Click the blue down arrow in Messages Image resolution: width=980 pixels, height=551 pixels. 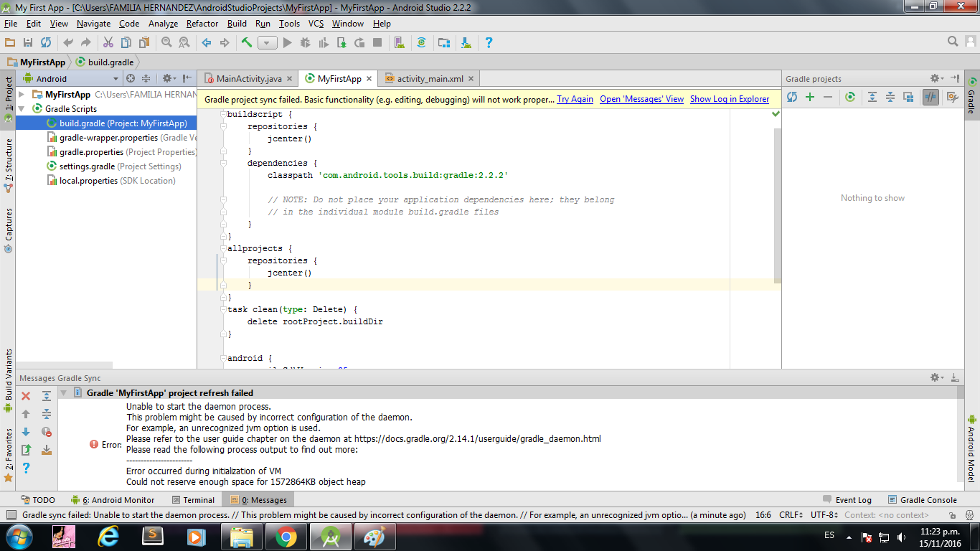tap(26, 432)
